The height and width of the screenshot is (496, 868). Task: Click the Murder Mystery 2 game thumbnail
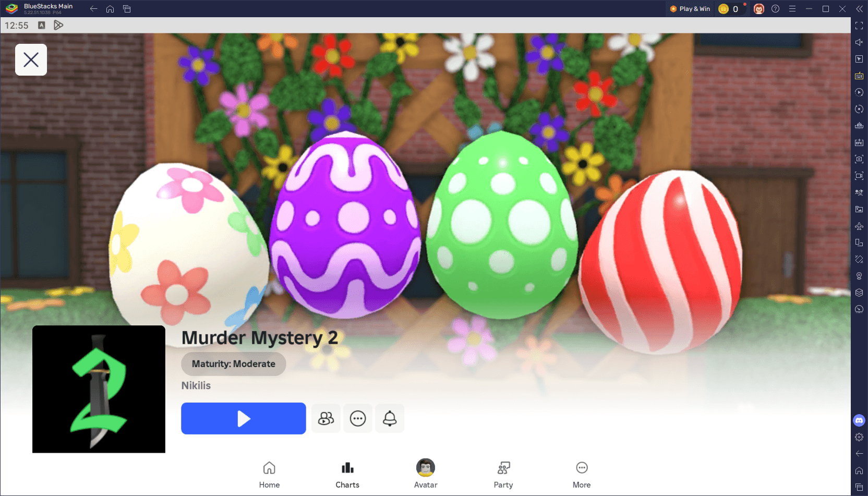99,389
